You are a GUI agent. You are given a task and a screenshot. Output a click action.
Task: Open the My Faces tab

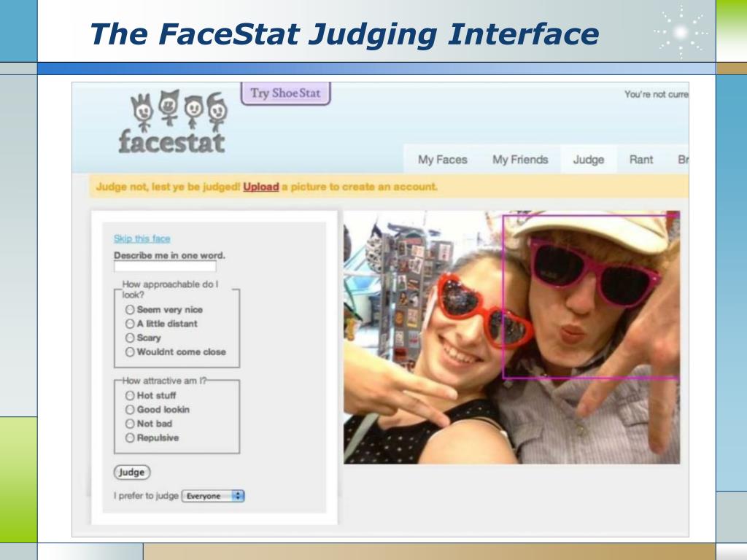[x=443, y=160]
